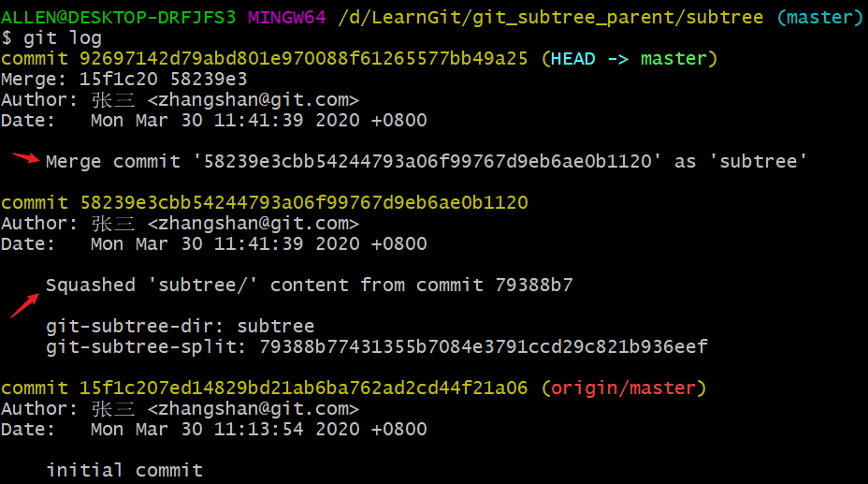Click the working directory path /d/LearnGit/git_subtree_parent/subtree
Image resolution: width=868 pixels, height=484 pixels.
click(551, 18)
